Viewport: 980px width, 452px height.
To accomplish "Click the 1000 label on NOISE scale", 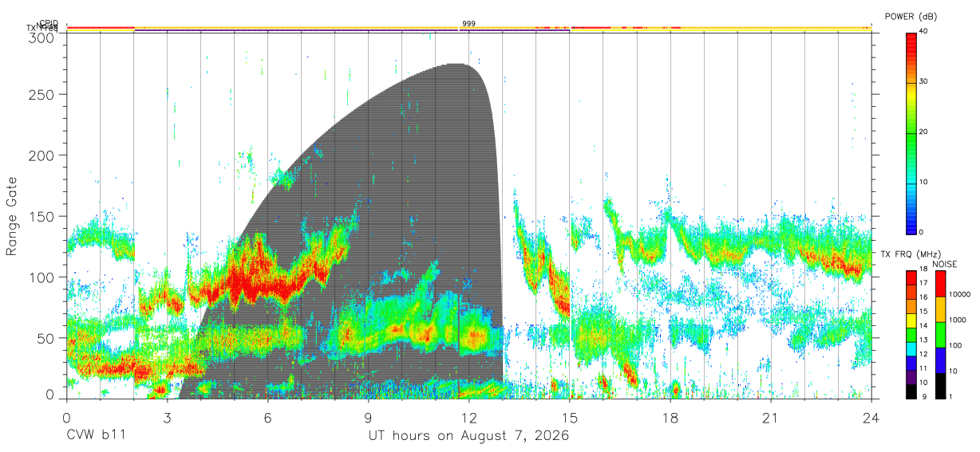I will coord(958,320).
